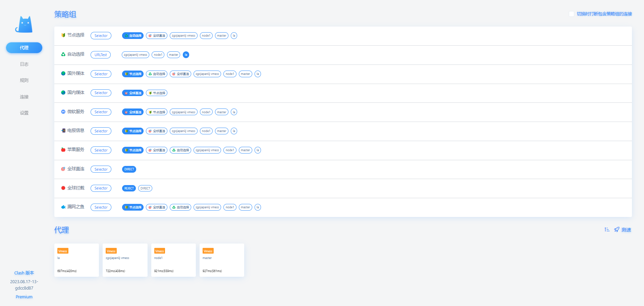Click the fish icon beside 漏网之鱼

63,207
